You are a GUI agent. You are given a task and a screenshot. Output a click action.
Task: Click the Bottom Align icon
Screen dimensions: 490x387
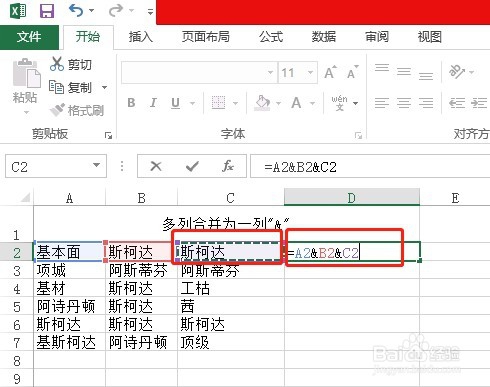426,75
